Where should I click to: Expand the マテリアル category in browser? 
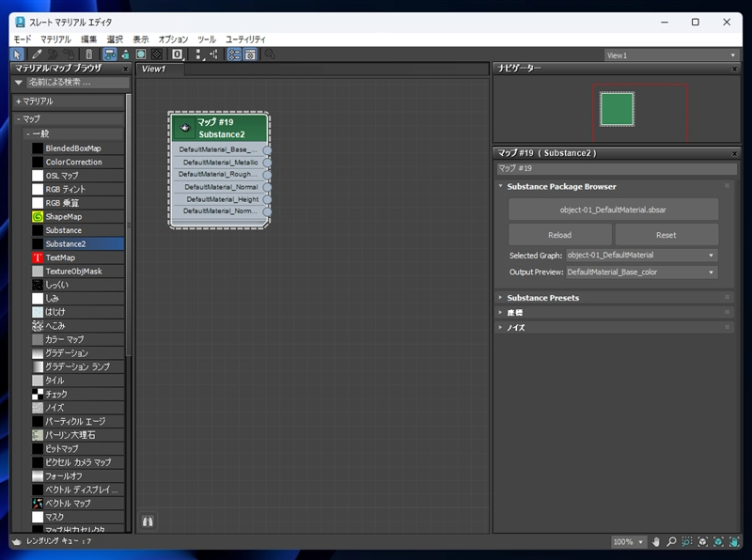click(x=34, y=101)
